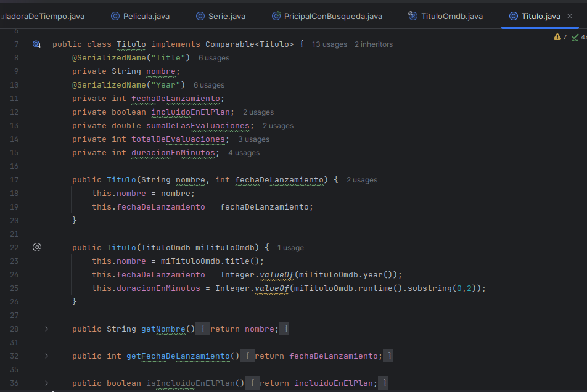Switch to the Pelicula.java tab

click(141, 16)
